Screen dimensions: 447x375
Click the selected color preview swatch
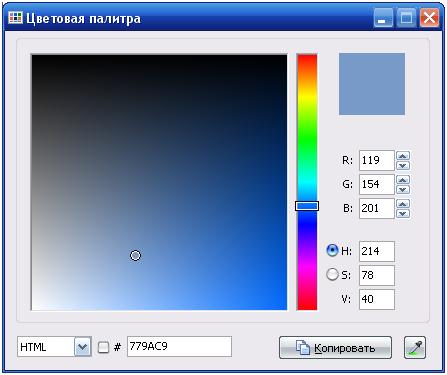tap(372, 84)
